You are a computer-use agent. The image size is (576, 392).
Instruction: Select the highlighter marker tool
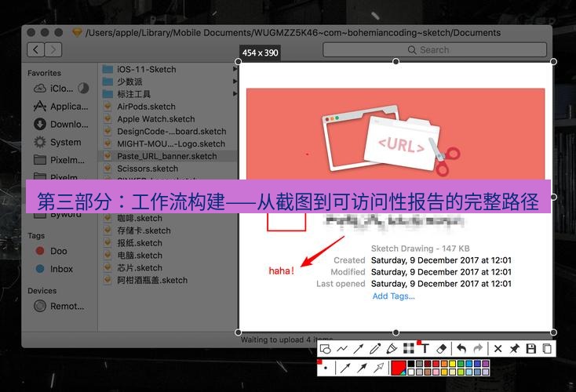click(x=392, y=349)
